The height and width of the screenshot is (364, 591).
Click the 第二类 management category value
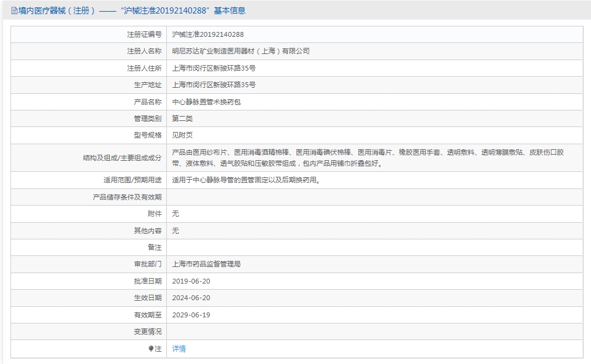[x=182, y=118]
